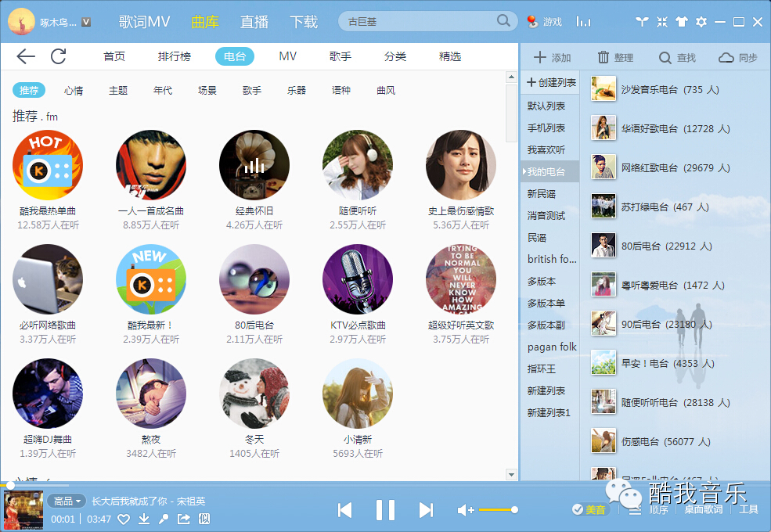Skip to the previous track
This screenshot has width=771, height=532.
point(345,510)
